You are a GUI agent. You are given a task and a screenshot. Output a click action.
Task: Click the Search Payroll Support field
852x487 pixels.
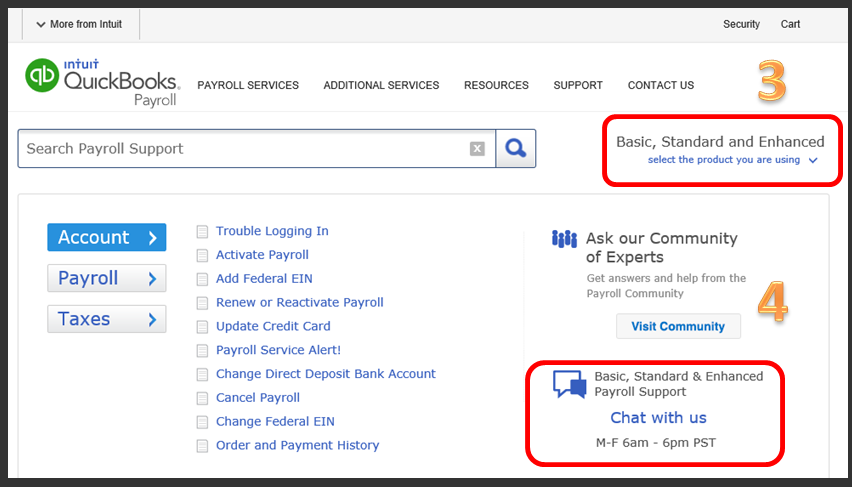(240, 149)
